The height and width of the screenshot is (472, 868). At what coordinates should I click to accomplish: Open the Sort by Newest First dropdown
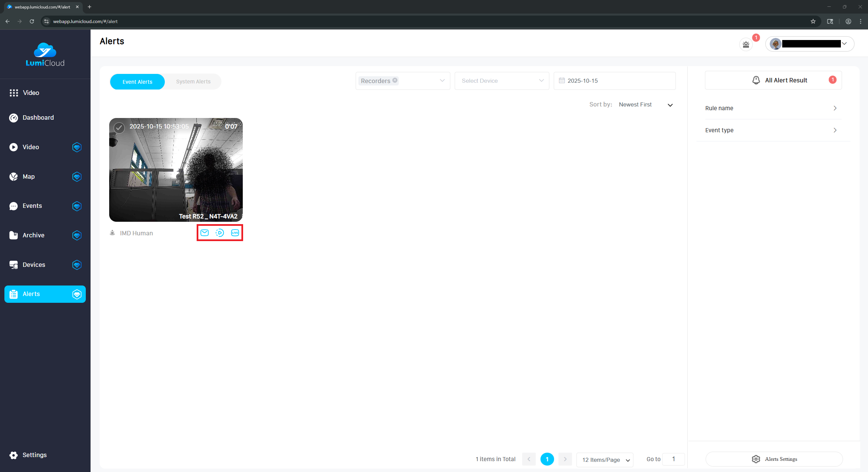point(645,104)
